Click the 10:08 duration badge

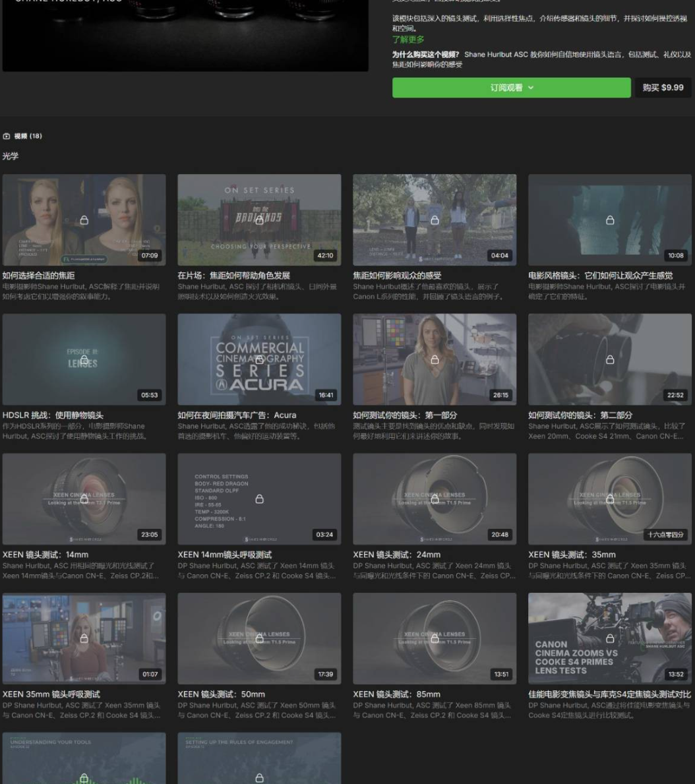click(x=675, y=255)
